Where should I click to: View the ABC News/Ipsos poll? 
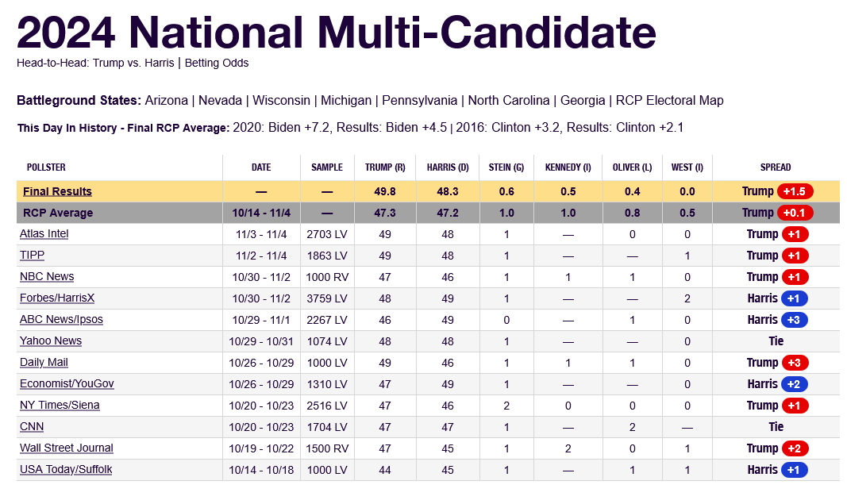point(61,320)
